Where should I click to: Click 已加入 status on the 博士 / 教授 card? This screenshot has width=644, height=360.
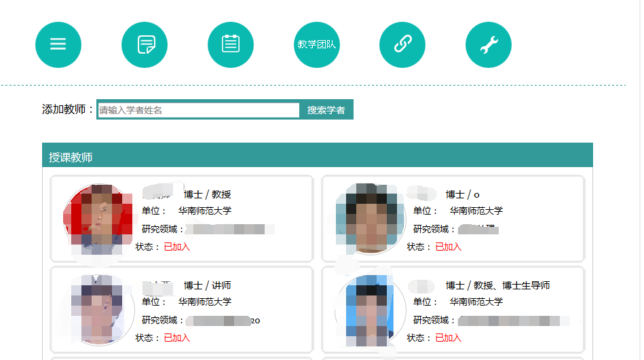(177, 247)
